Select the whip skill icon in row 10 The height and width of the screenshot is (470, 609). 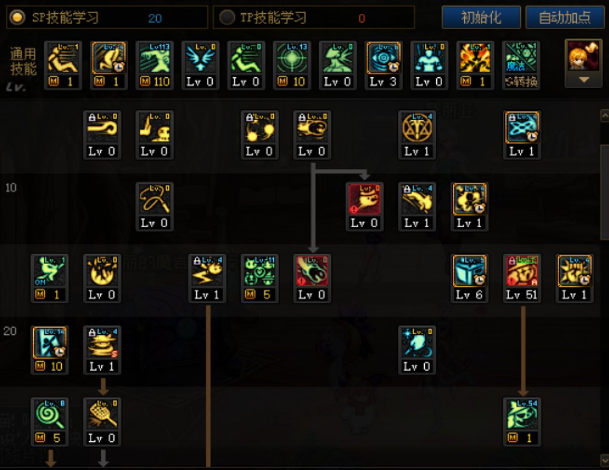pos(154,200)
